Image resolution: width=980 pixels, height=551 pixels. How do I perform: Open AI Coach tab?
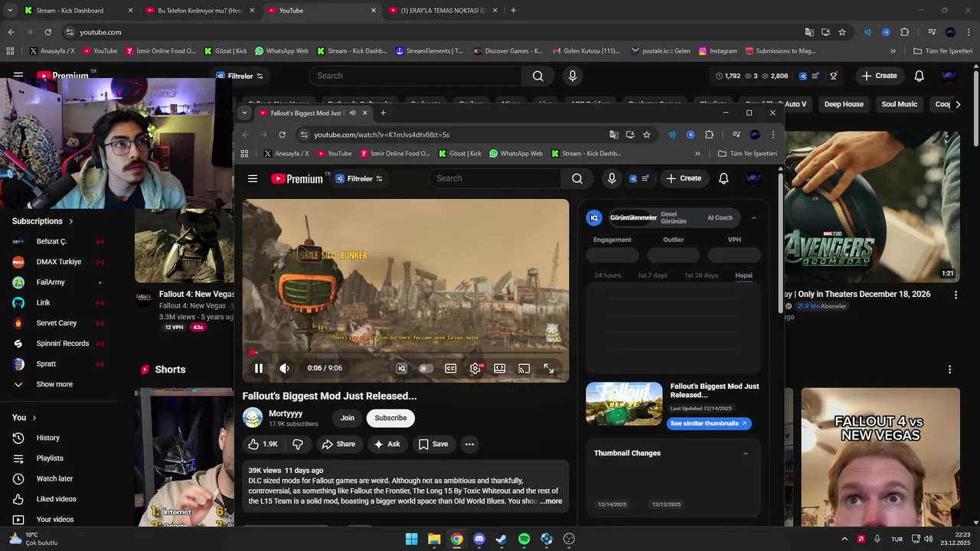click(720, 218)
